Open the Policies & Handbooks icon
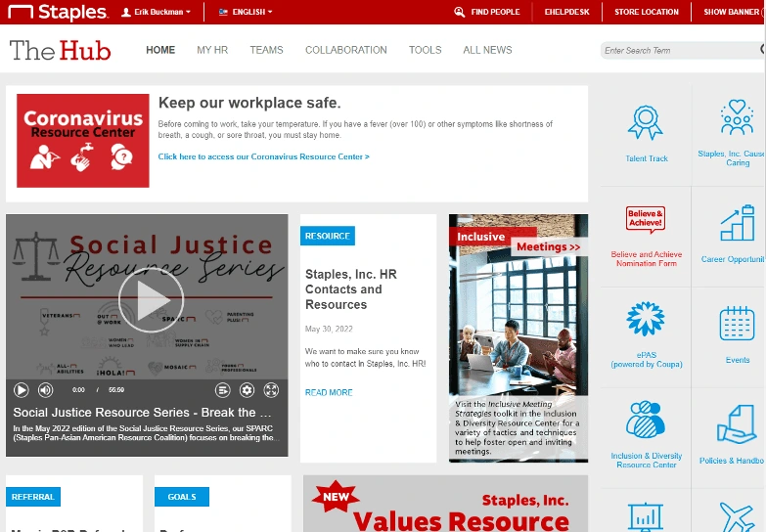Image resolution: width=766 pixels, height=532 pixels. coord(737,423)
